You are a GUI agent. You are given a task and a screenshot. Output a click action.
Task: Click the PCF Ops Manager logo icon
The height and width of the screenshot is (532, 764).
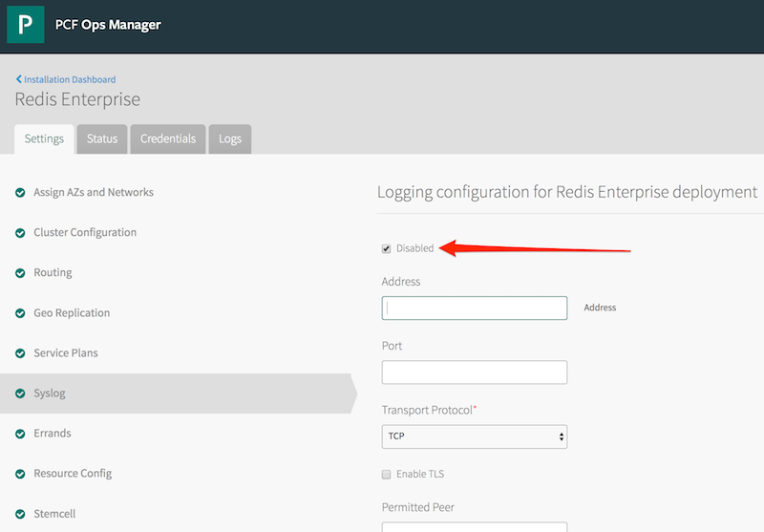[26, 26]
